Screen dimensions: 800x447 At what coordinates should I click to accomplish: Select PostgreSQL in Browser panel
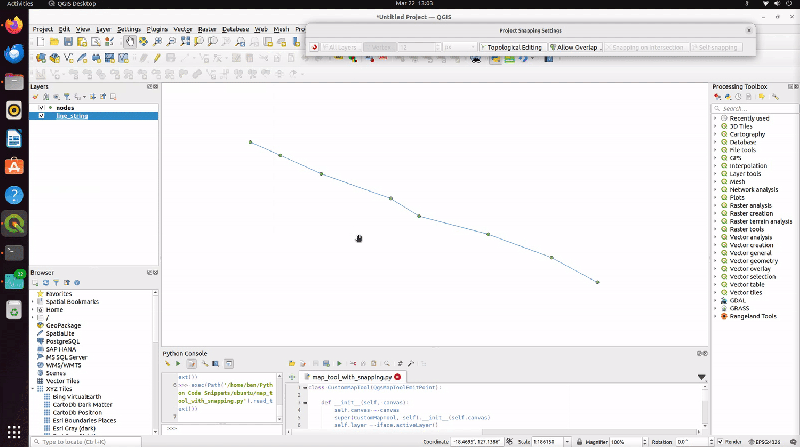tap(63, 341)
